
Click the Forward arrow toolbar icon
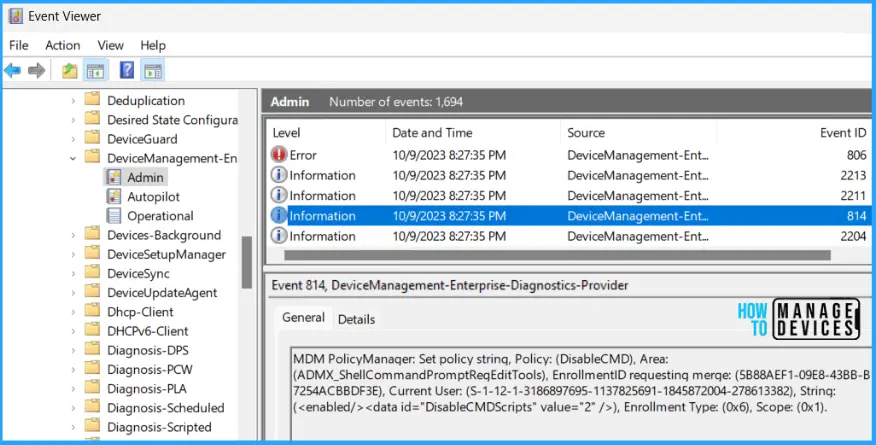(x=36, y=70)
